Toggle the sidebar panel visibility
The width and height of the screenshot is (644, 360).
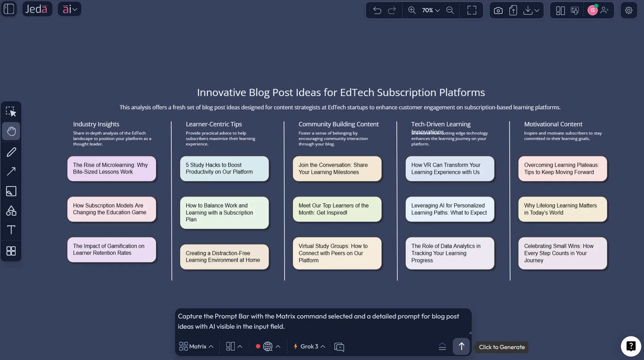9,9
